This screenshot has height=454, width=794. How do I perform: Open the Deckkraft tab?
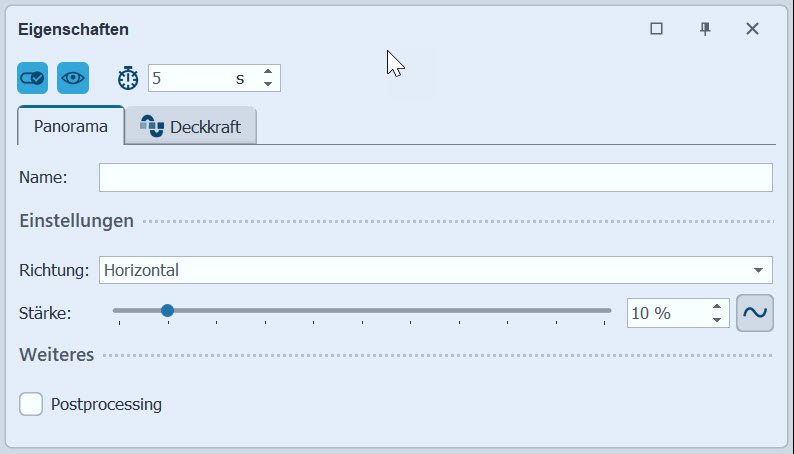191,127
